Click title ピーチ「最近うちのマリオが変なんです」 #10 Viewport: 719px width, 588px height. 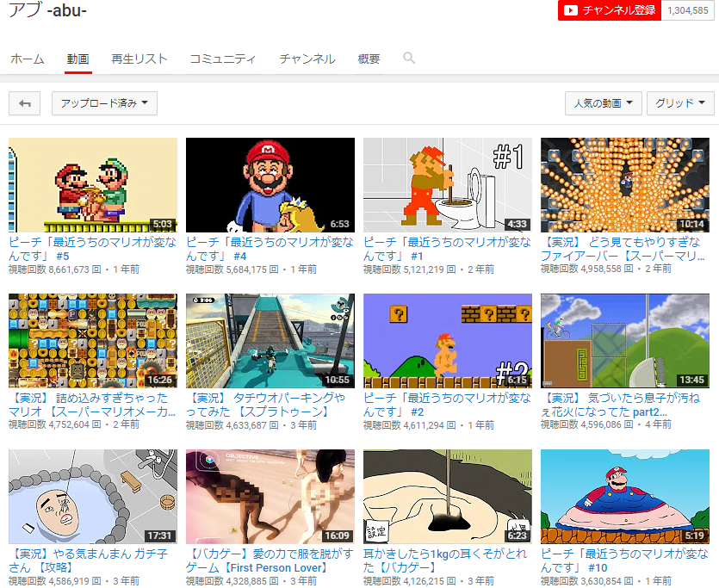pos(624,560)
